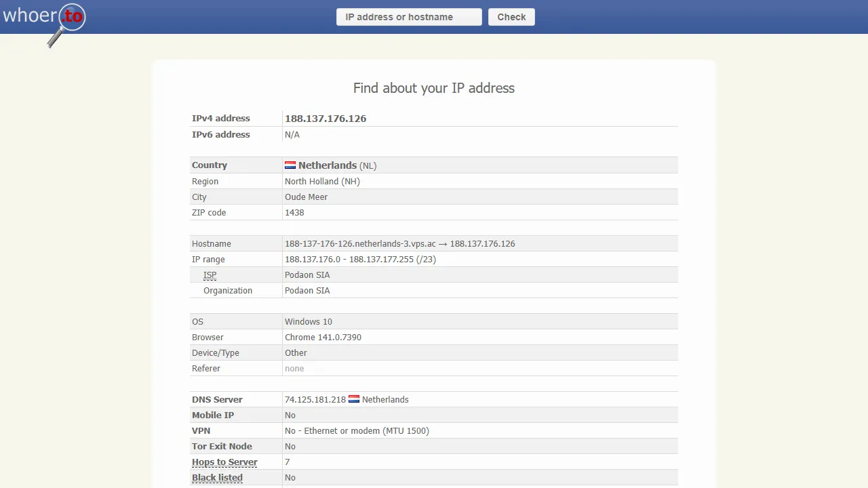Screen dimensions: 868x488
Task: Click the DNS Server address 74.125.181.218
Action: pos(315,399)
